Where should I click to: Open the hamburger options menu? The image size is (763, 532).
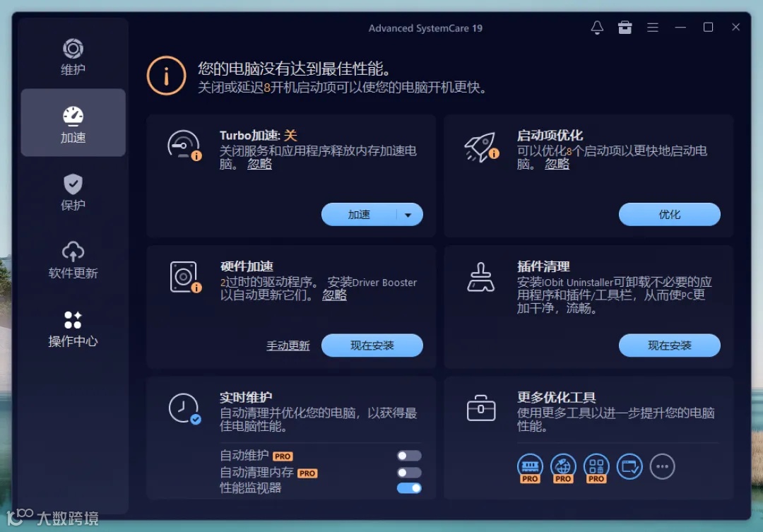653,28
